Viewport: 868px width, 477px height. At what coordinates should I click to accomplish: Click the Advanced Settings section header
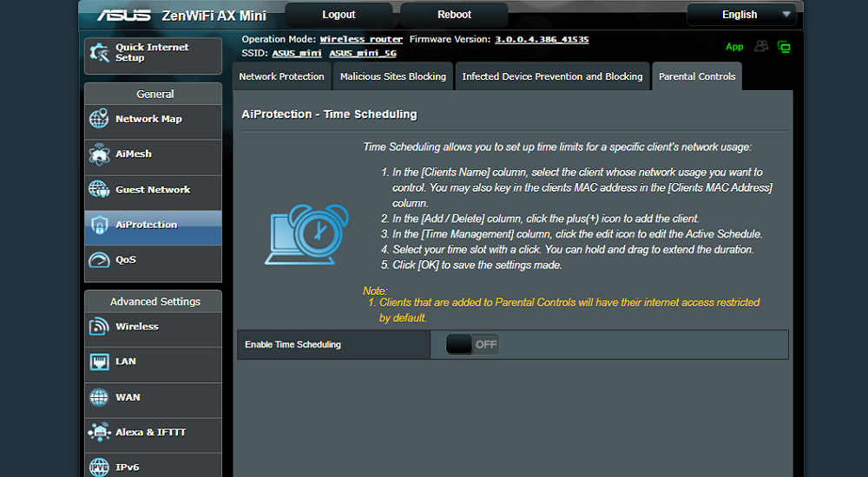pos(155,302)
